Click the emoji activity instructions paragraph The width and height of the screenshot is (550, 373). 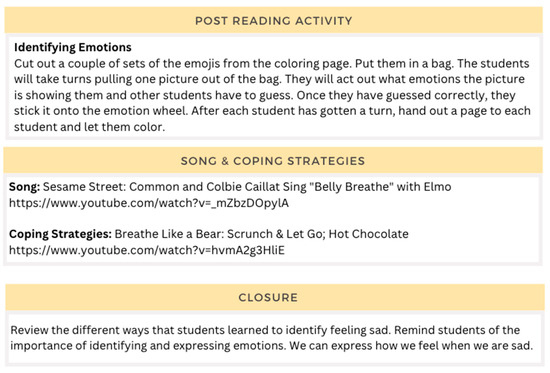click(272, 95)
